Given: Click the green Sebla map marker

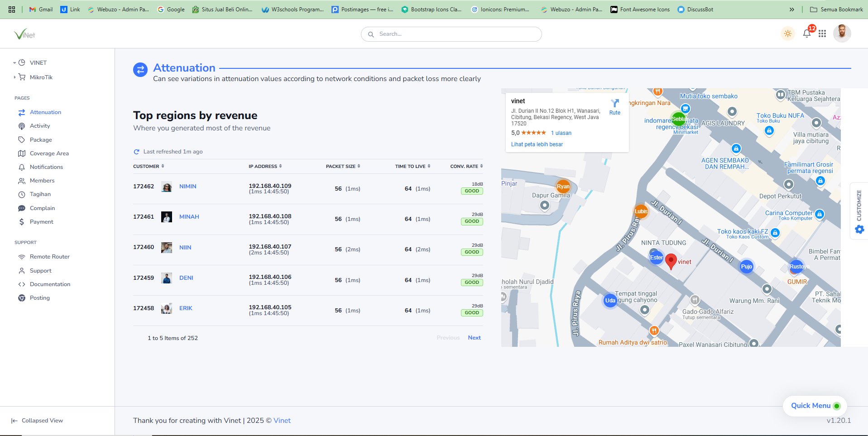Looking at the screenshot, I should (678, 119).
